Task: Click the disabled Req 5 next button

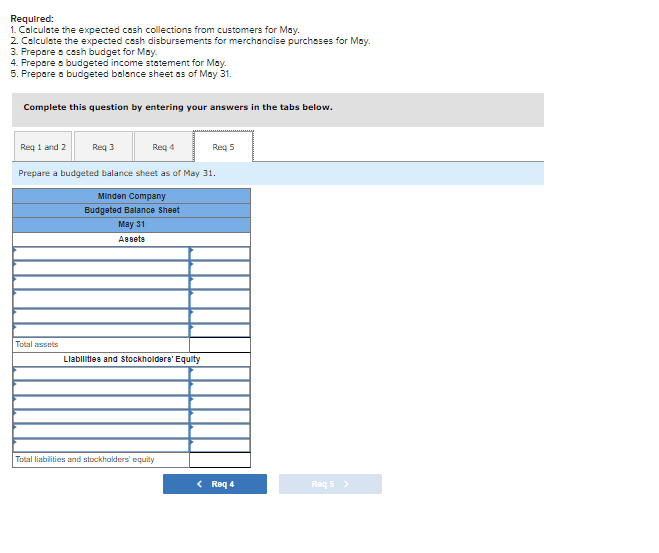Action: coord(330,484)
